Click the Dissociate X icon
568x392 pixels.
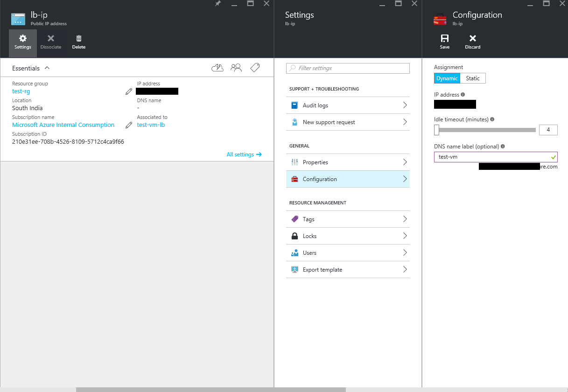(x=51, y=38)
